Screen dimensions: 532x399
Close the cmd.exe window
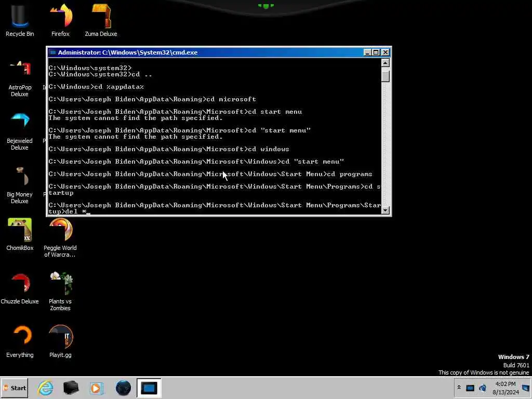[x=385, y=52]
